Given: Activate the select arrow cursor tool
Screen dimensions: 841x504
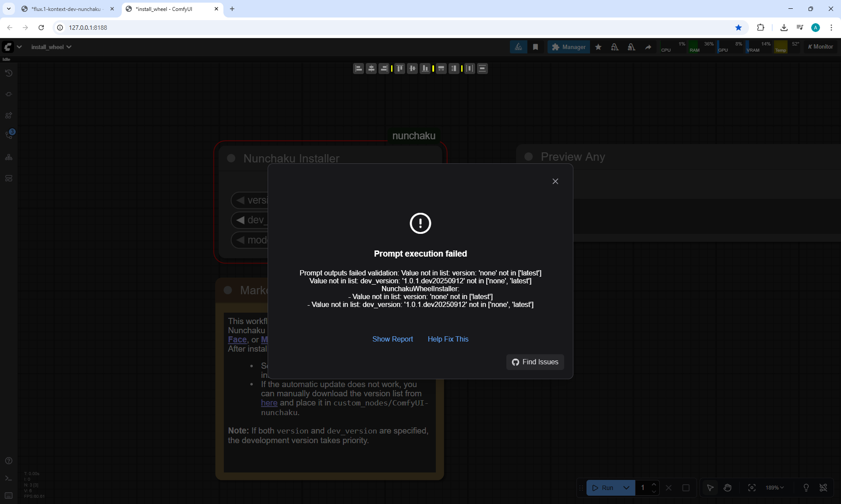Looking at the screenshot, I should click(x=710, y=487).
